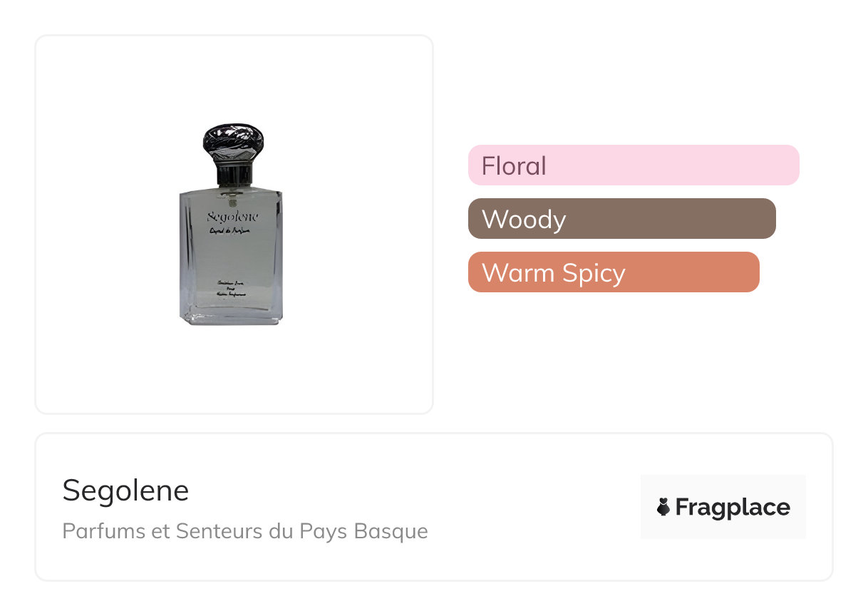Click the Woody label text
The image size is (868, 616).
tap(524, 220)
